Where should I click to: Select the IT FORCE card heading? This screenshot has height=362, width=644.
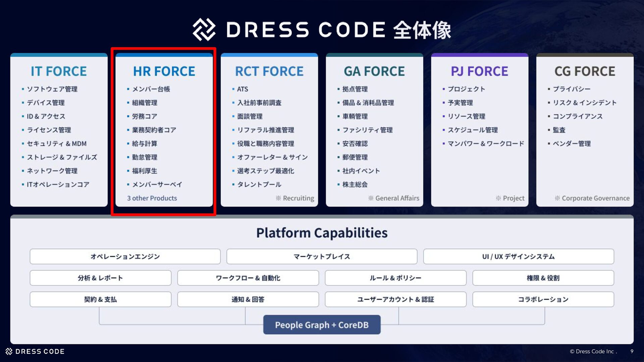[59, 71]
